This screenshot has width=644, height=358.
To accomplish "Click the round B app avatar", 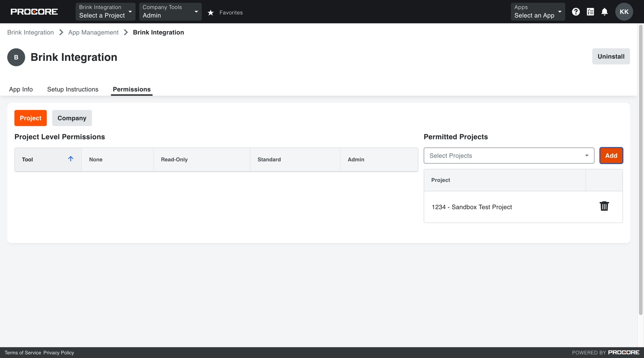I will pyautogui.click(x=16, y=57).
